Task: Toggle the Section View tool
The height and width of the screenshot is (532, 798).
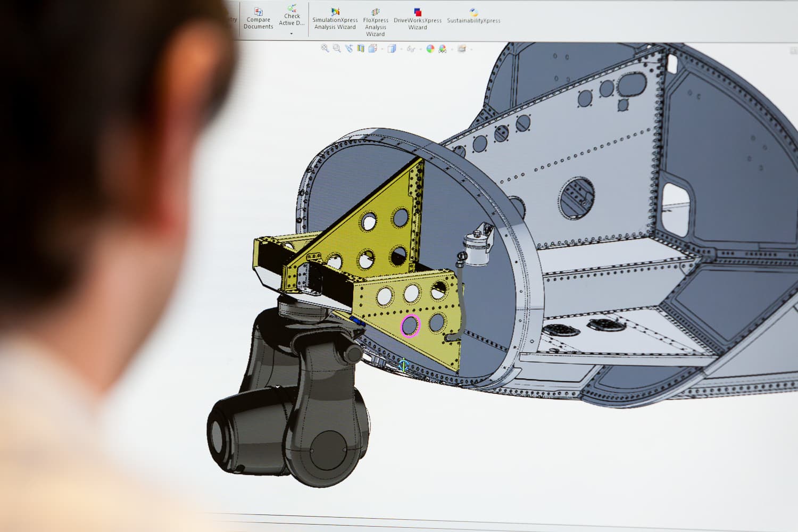Action: [x=361, y=48]
